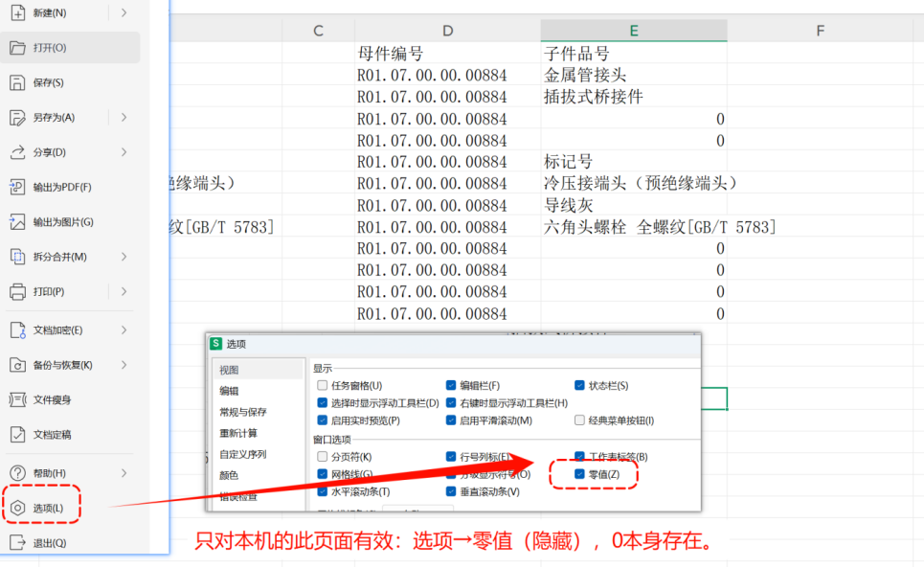Toggle floating toolbar on selection (选择时显示浮动工具栏) checkbox
The height and width of the screenshot is (568, 924).
point(323,403)
